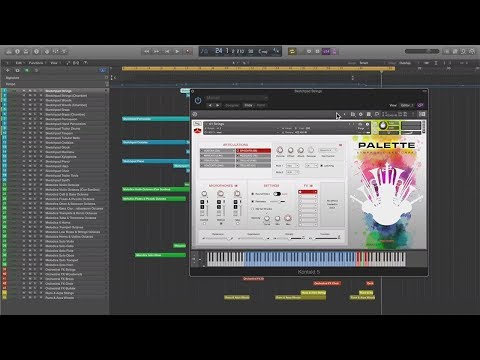Image resolution: width=480 pixels, height=360 pixels.
Task: Select Melodics Solo Oboe track
Action: pos(55,255)
